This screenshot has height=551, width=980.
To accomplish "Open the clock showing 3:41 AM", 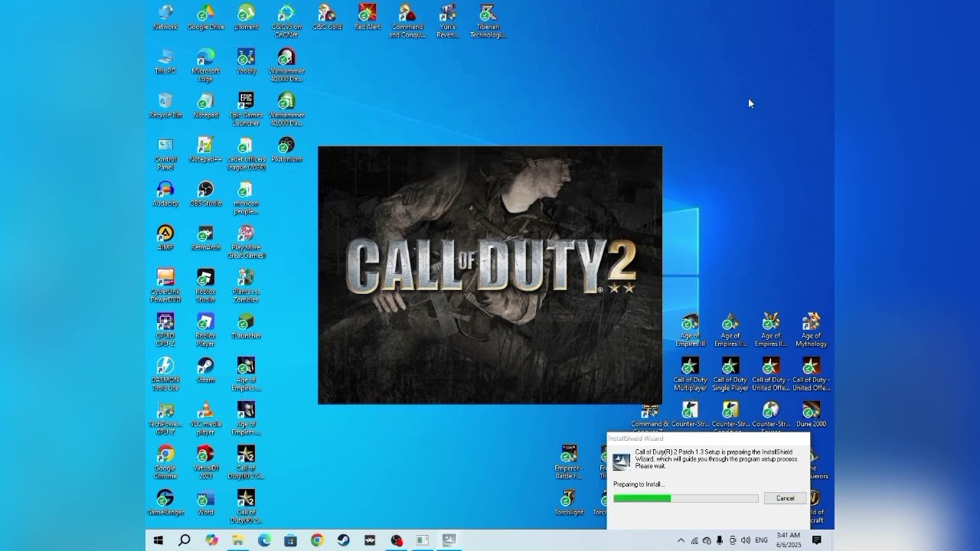I will click(789, 540).
